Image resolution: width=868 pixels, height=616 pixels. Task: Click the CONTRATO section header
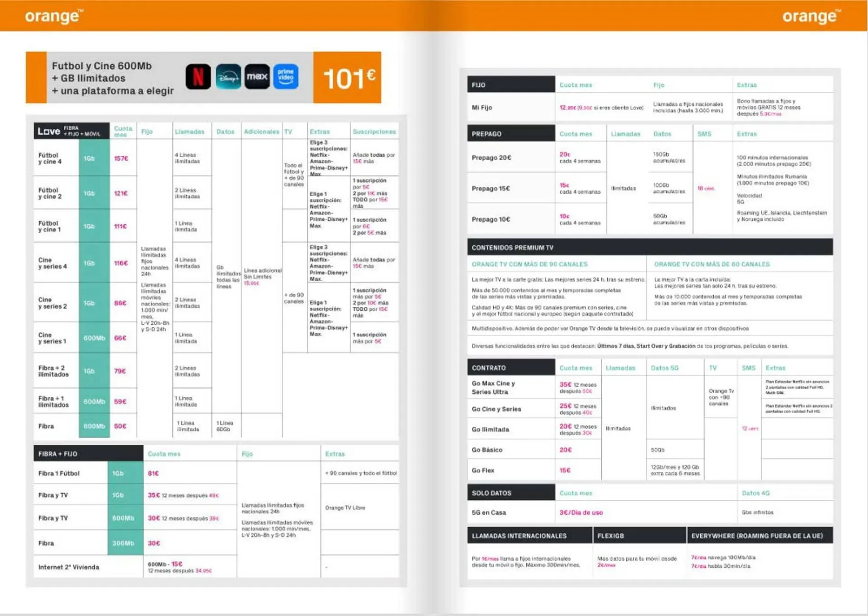511,367
